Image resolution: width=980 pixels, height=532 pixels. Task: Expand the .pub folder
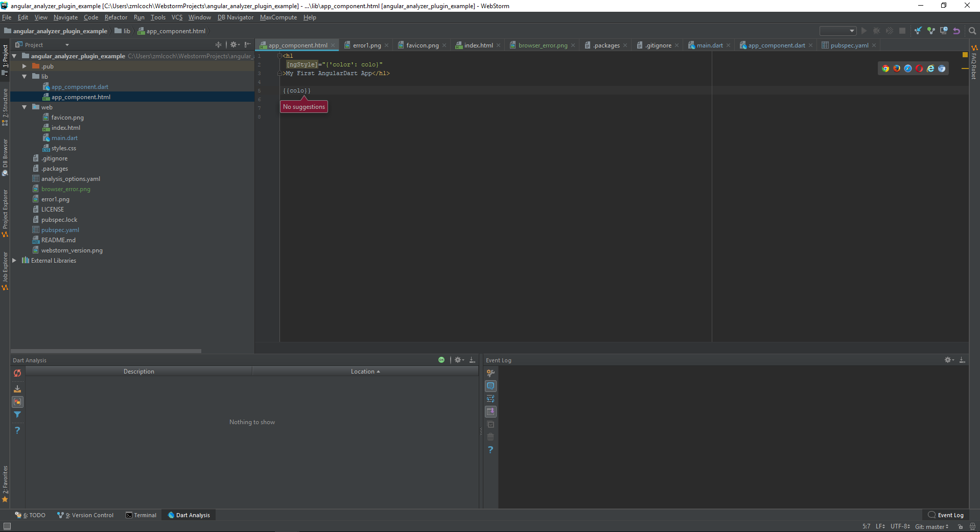click(24, 66)
